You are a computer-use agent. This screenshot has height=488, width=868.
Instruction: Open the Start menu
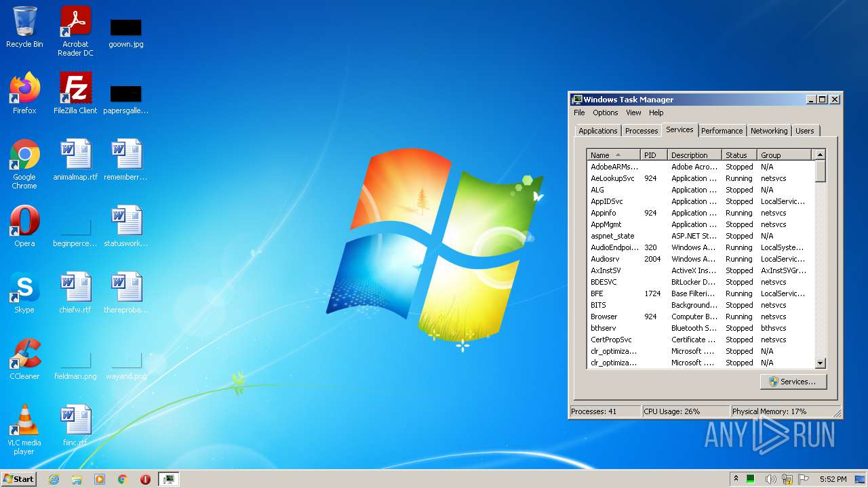coord(18,479)
